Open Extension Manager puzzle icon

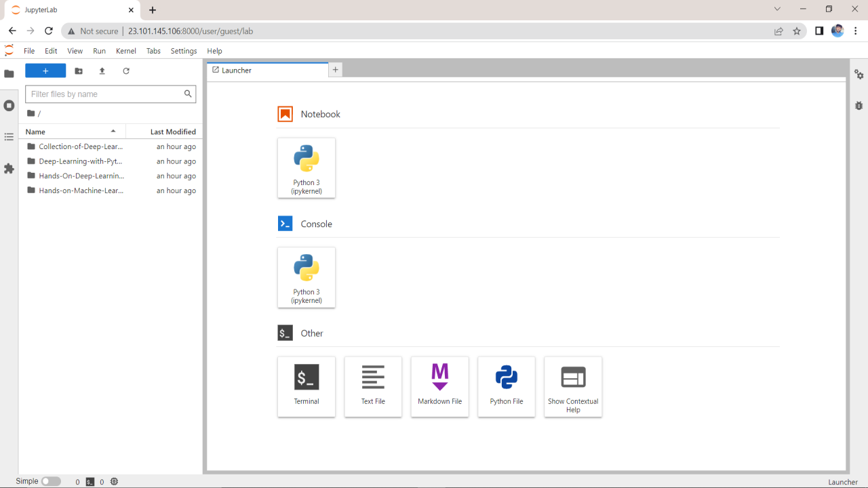pyautogui.click(x=9, y=169)
